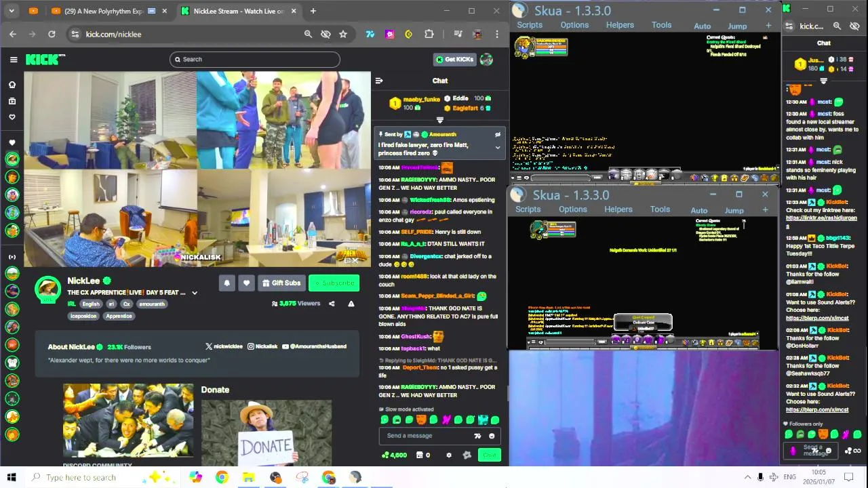Toggle stream notifications bell

pos(227,283)
